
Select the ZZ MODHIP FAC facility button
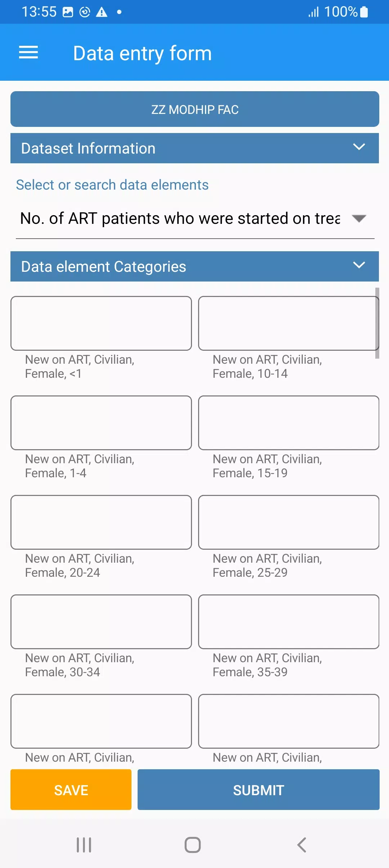195,109
